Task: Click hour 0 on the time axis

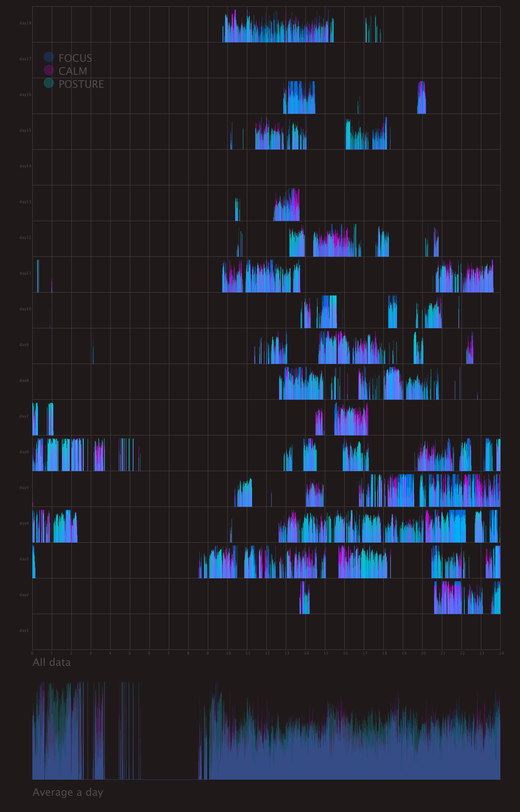Action: tap(32, 653)
